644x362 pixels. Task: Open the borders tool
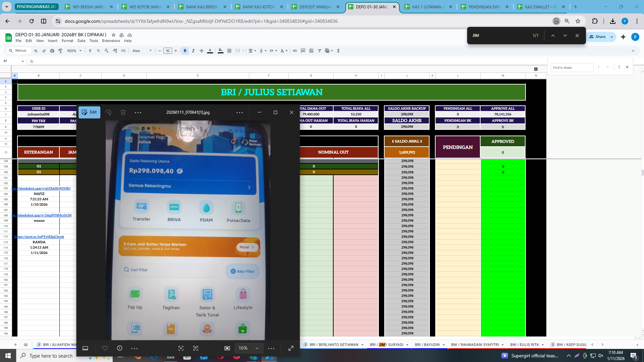[x=230, y=51]
